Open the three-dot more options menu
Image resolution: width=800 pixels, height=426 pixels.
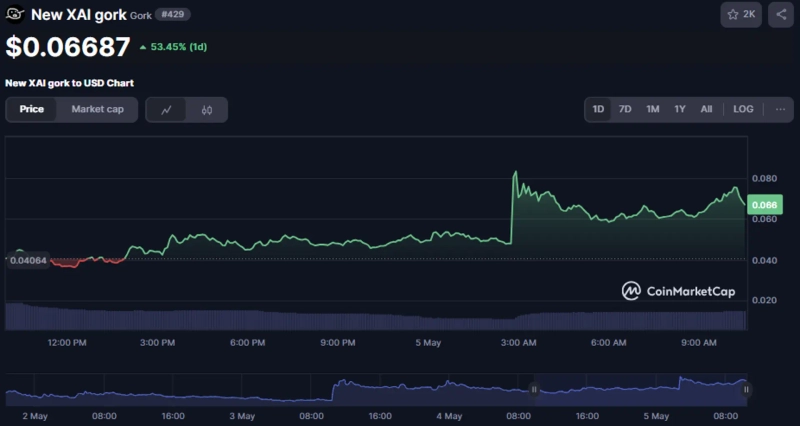[781, 109]
